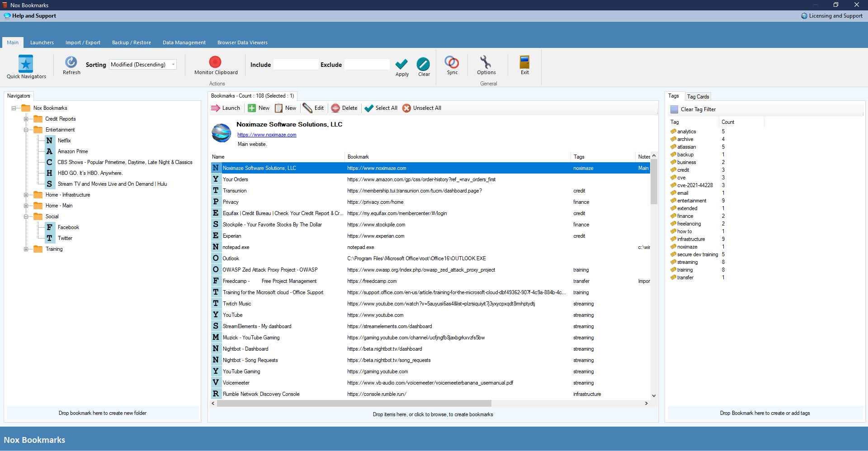Click Select All checkmark
868x451 pixels.
click(381, 108)
